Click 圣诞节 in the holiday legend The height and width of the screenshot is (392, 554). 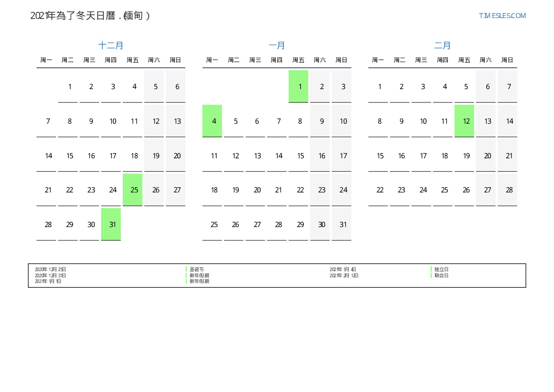tap(197, 269)
